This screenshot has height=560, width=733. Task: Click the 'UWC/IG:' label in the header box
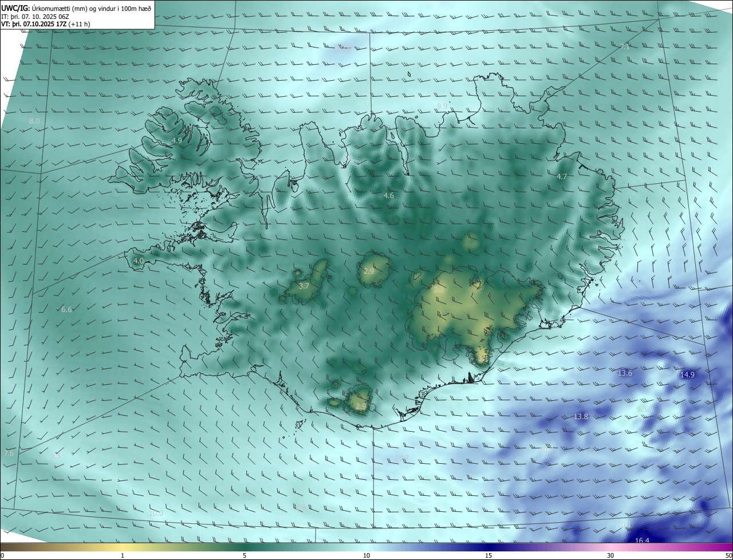click(x=15, y=7)
